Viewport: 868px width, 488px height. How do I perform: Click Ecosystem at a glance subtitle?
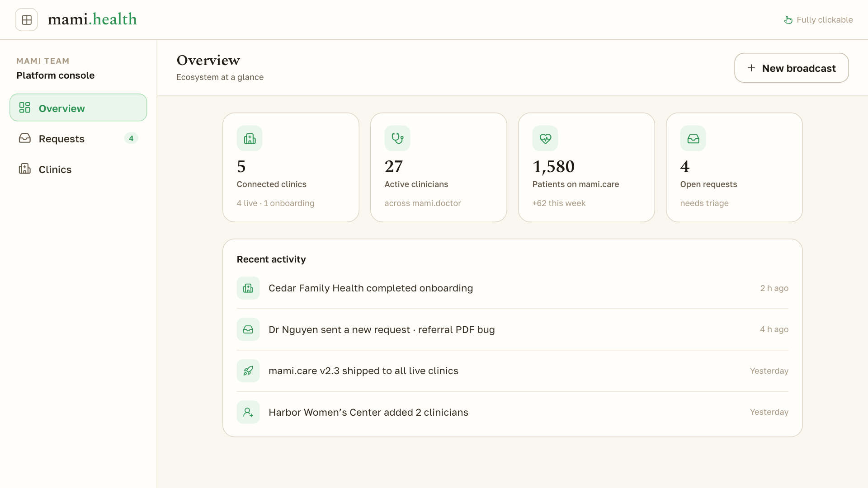220,77
